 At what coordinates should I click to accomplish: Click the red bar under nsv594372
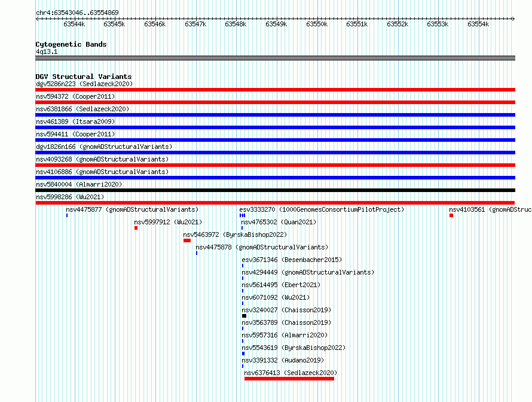275,102
